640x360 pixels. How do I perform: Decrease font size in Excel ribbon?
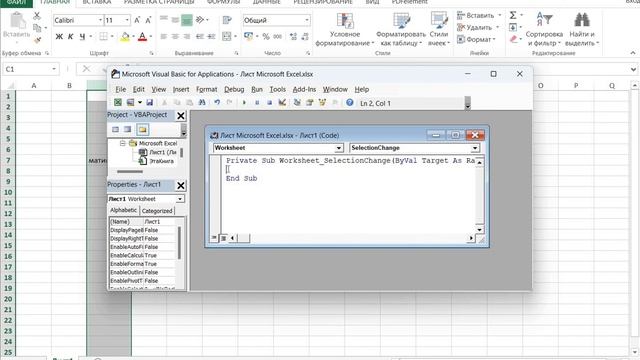[x=148, y=20]
